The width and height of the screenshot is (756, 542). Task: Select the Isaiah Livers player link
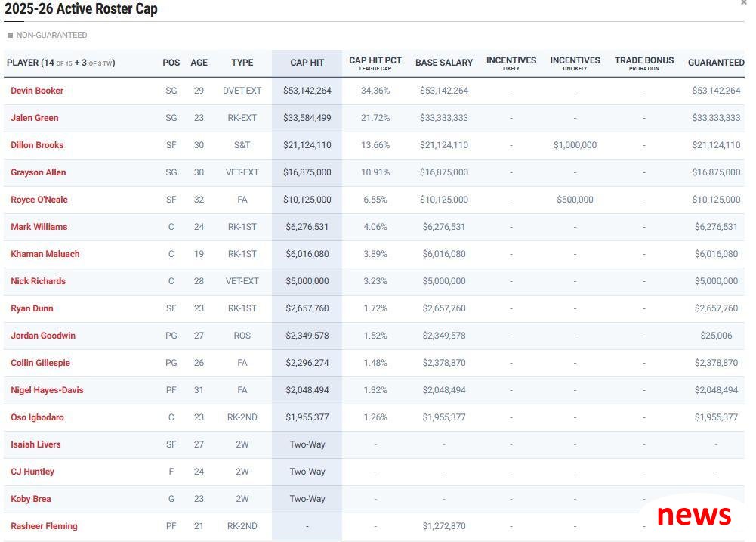(x=35, y=444)
